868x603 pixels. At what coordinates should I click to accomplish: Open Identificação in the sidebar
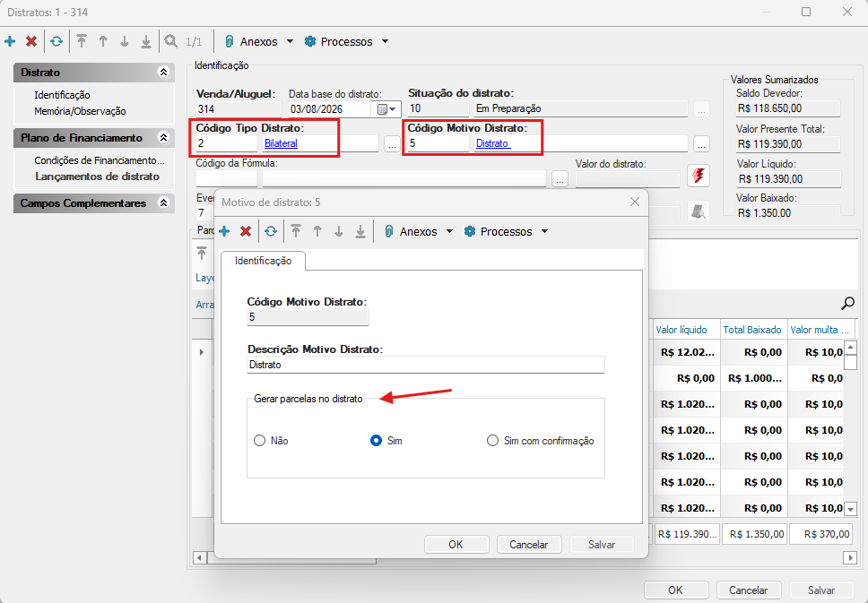62,95
